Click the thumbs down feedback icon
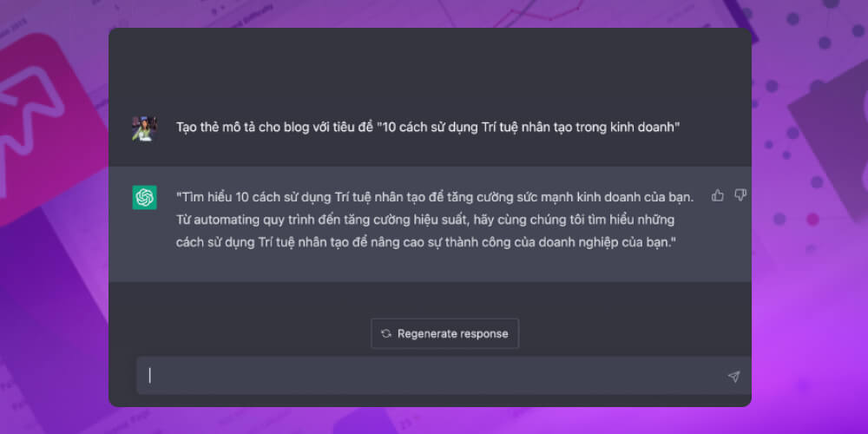 coord(740,196)
